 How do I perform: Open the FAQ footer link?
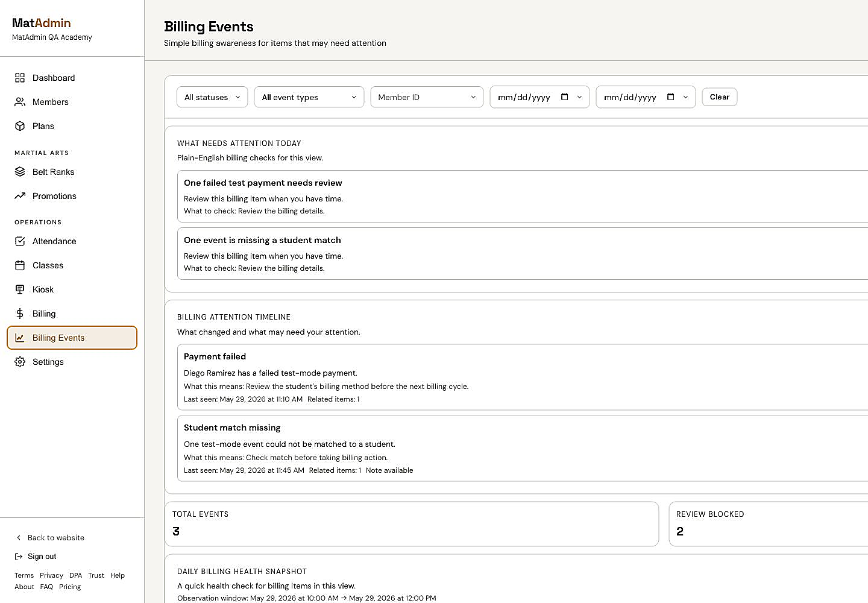[x=46, y=587]
